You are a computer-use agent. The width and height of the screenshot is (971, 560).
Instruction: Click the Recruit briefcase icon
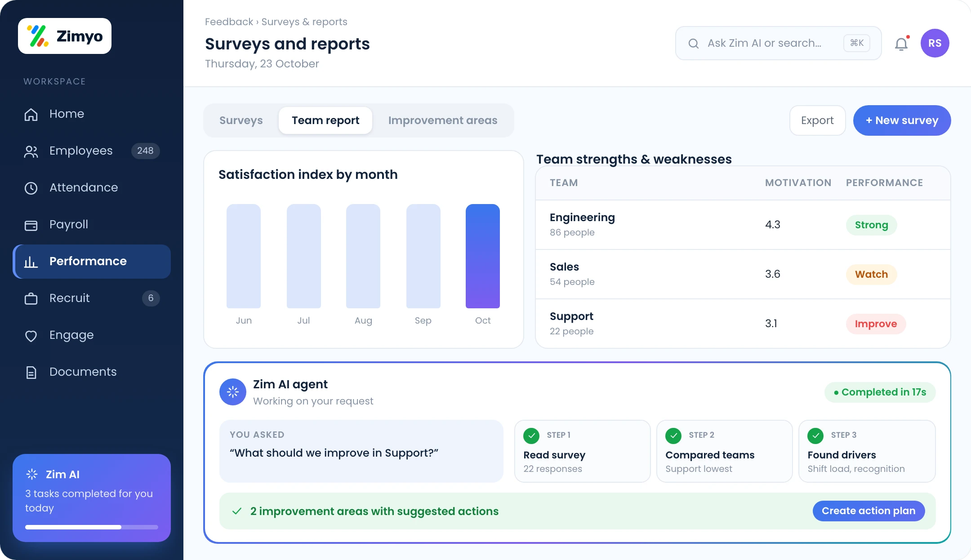[31, 298]
